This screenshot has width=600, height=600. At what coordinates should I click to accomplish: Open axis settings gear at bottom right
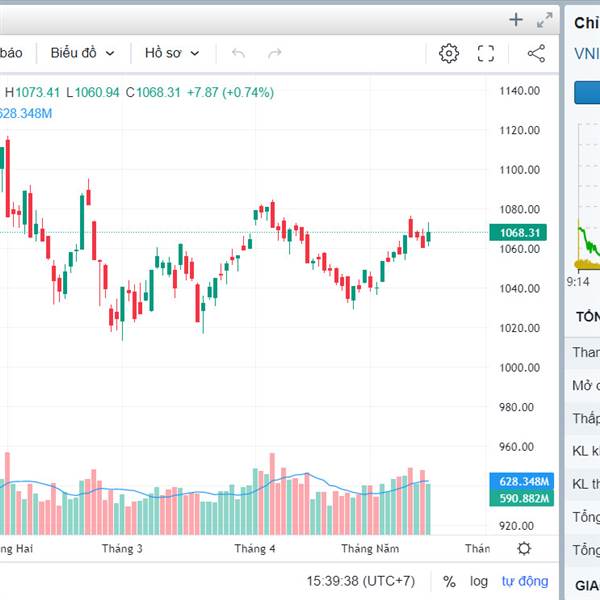coord(524,548)
